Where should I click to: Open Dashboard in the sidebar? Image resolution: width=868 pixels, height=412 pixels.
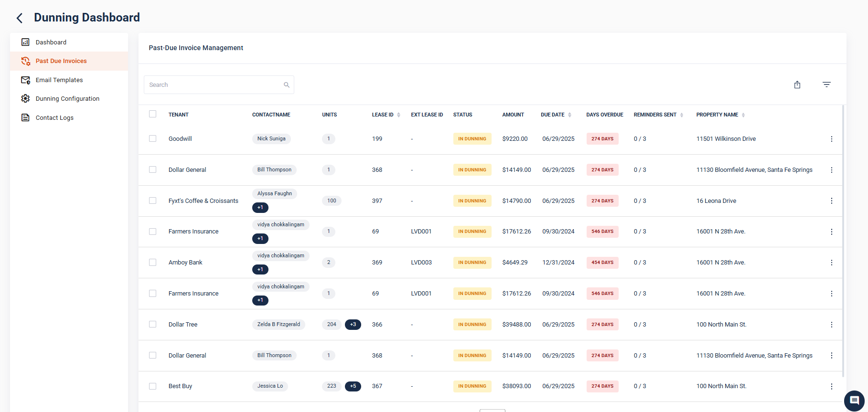pyautogui.click(x=69, y=42)
